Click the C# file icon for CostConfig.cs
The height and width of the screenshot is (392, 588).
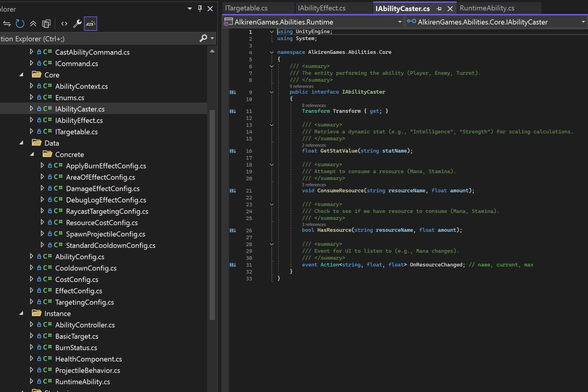48,279
